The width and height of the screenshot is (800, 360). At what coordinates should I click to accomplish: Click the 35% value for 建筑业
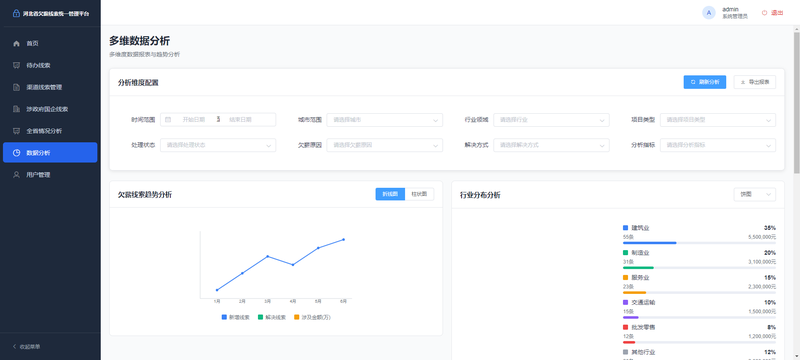770,228
